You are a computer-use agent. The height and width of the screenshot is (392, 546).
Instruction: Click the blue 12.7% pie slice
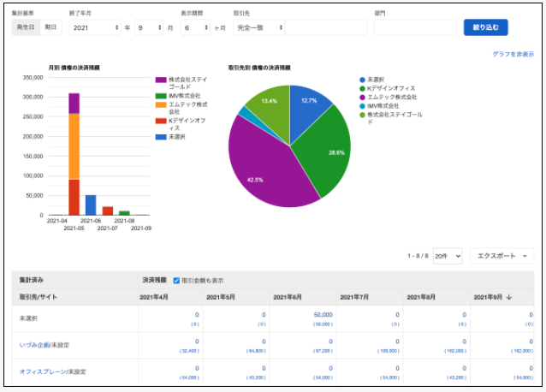[308, 101]
